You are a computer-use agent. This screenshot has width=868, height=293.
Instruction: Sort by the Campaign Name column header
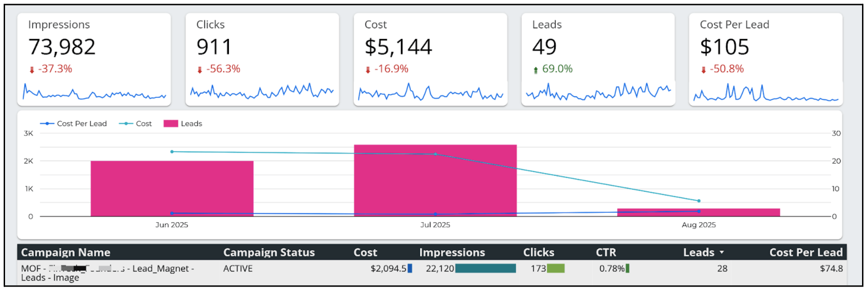click(x=66, y=252)
